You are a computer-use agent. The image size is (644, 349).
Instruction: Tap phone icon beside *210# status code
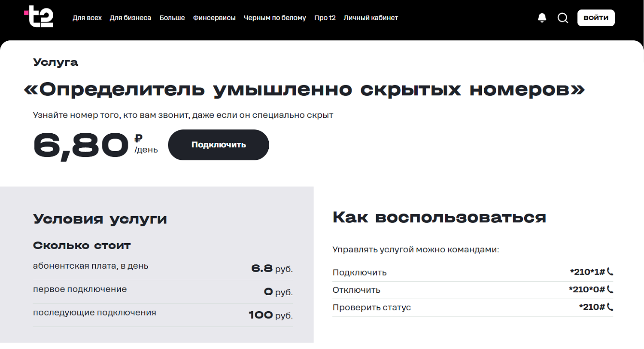pyautogui.click(x=610, y=307)
